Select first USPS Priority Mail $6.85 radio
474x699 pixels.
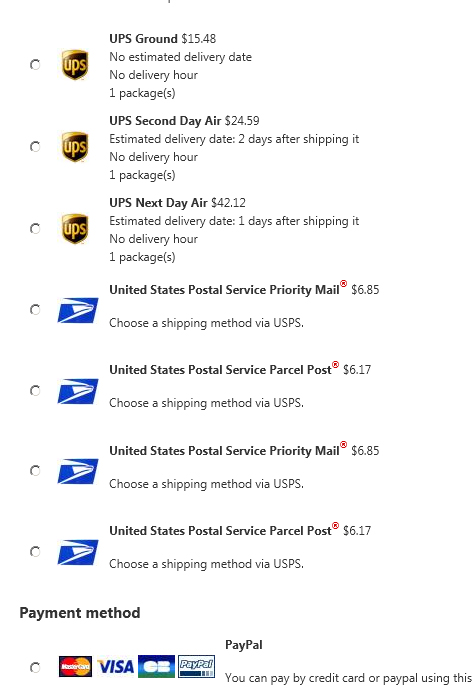click(35, 309)
